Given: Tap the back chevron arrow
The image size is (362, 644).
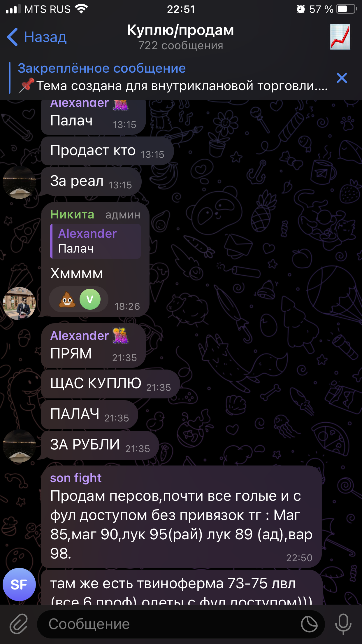Looking at the screenshot, I should 13,37.
